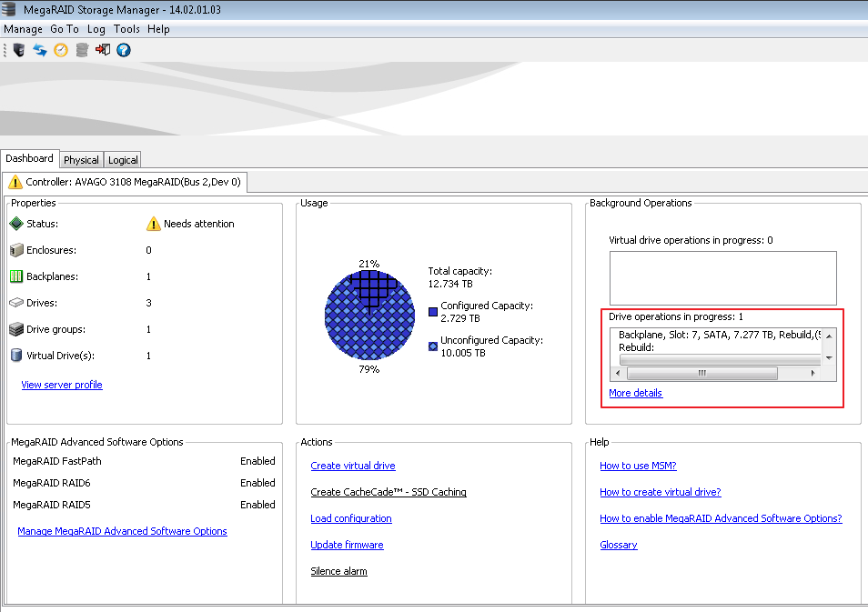868x612 pixels.
Task: Open How to enable MegaRAID Advanced Software Options link
Action: [x=721, y=518]
